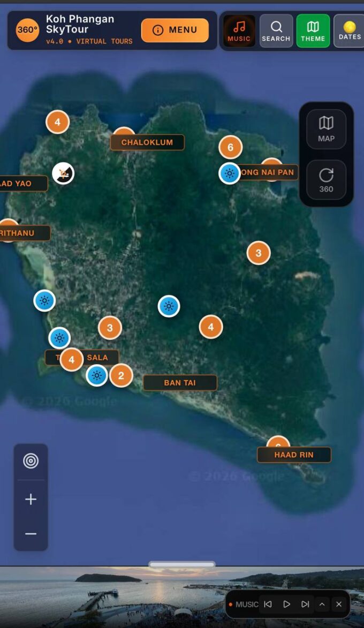Close the music player bar
The height and width of the screenshot is (628, 364).
[339, 604]
